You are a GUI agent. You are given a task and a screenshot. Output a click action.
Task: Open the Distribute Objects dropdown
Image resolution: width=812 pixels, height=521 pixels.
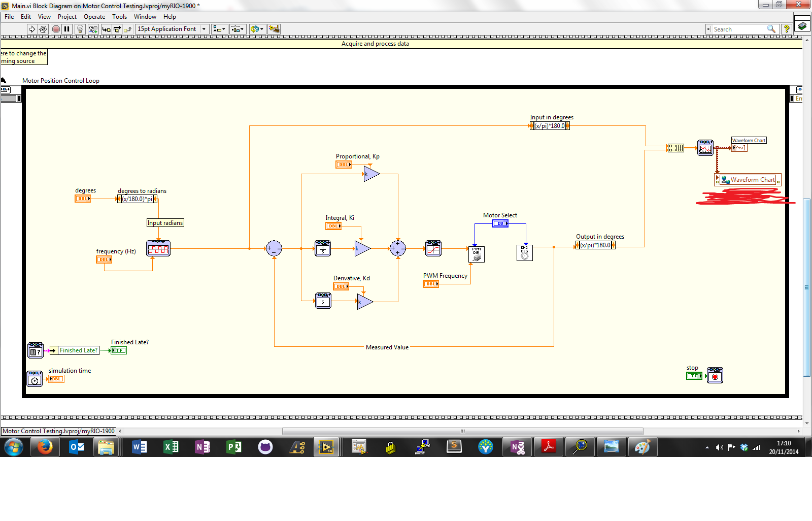238,29
